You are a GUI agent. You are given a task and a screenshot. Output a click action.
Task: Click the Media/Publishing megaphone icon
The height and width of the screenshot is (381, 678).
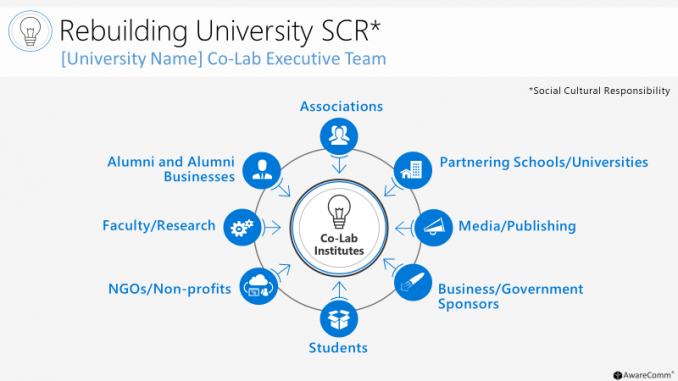point(433,227)
